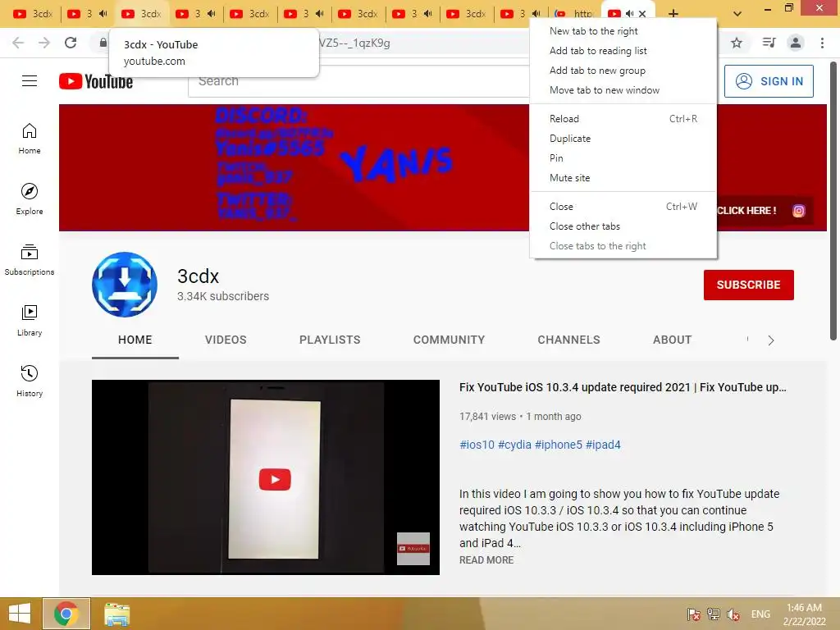Open the 'Fix YouTube iOS 10.3.4' video title

click(623, 387)
